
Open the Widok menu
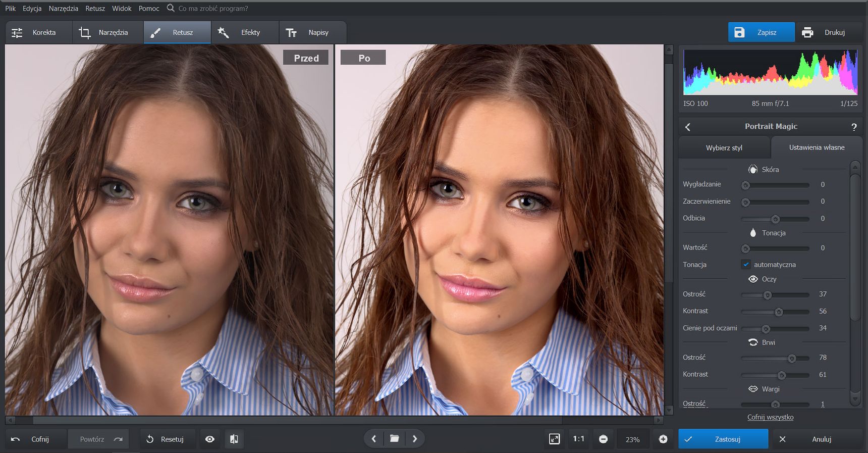tap(122, 9)
